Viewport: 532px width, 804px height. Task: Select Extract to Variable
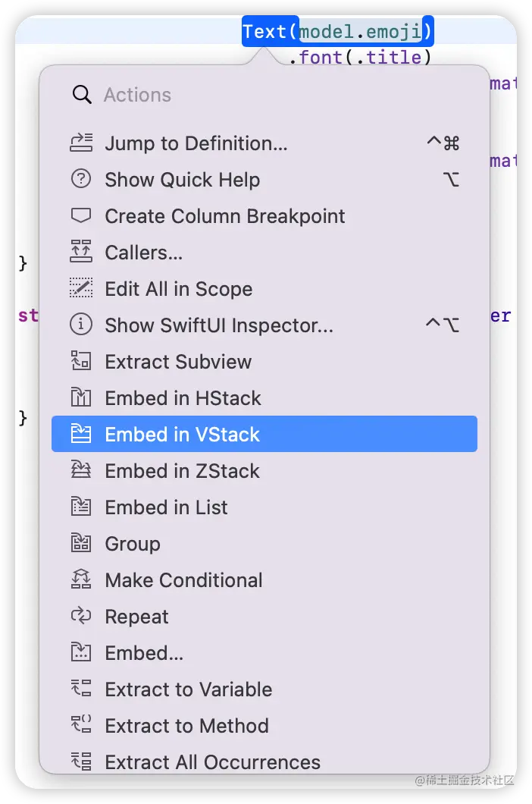188,689
